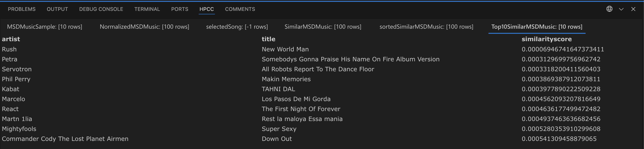Switch to the PORTS panel
The width and height of the screenshot is (644, 149).
coord(180,9)
